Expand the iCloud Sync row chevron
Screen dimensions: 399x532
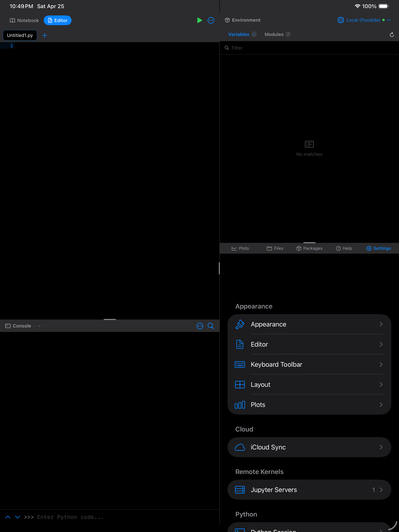point(381,447)
